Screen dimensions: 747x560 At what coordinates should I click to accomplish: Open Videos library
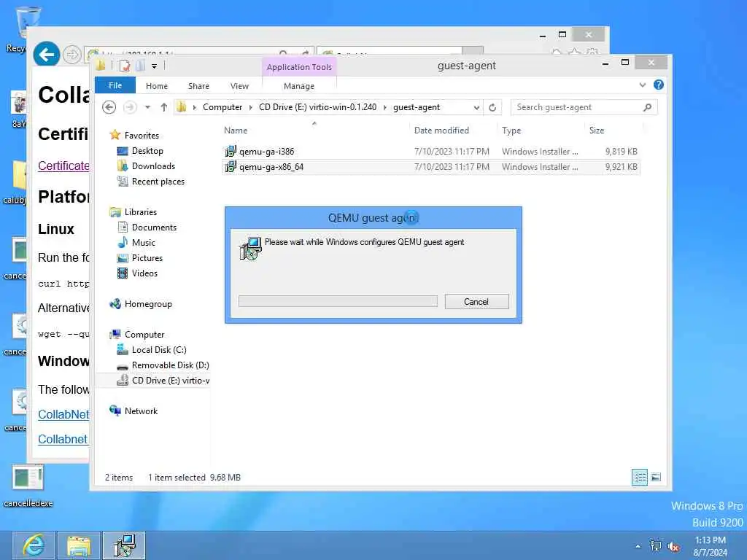144,273
